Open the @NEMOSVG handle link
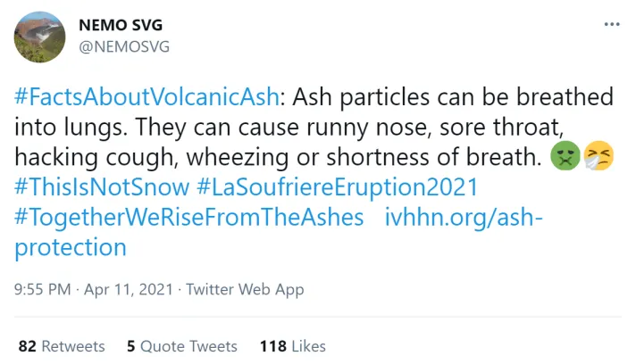Viewport: 636px width, 364px height. coord(124,46)
